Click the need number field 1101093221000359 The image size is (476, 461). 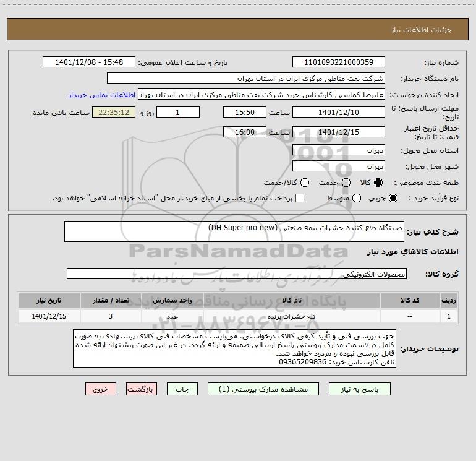[339, 62]
